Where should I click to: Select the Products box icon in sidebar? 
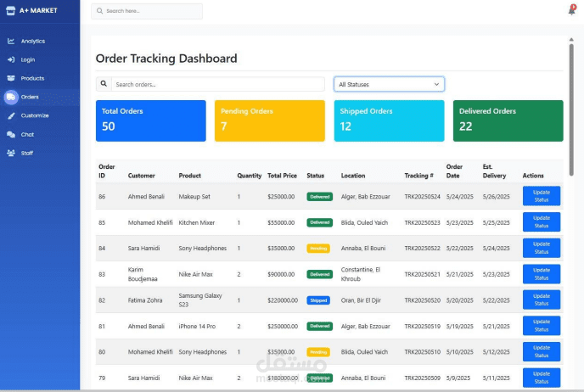tap(11, 78)
